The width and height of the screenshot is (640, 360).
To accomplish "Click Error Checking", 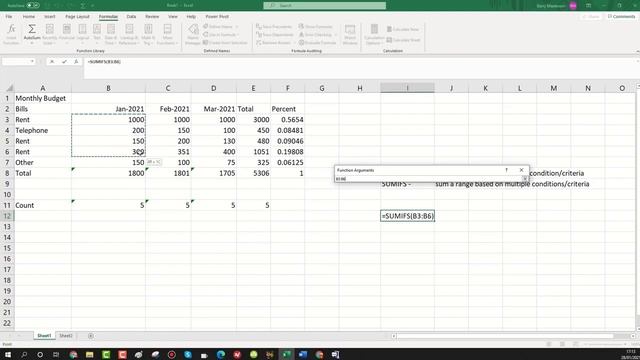I will [x=316, y=35].
